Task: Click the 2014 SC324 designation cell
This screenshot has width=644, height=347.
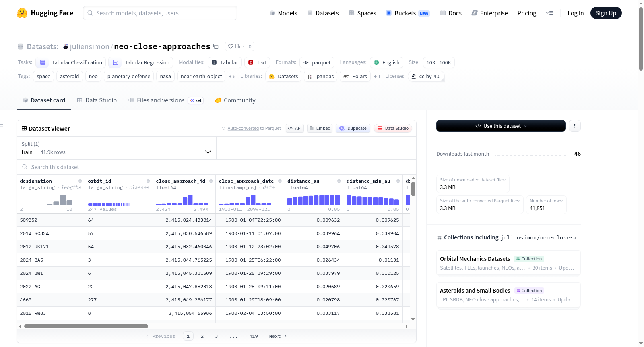Action: [51, 233]
